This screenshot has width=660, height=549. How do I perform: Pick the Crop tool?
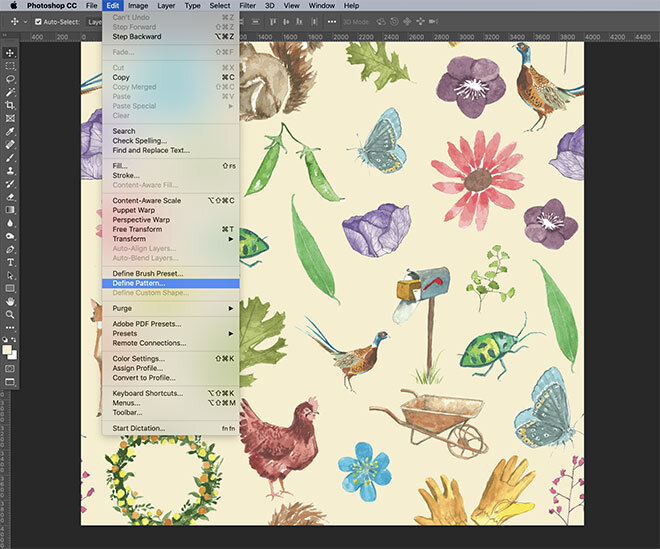[x=10, y=105]
